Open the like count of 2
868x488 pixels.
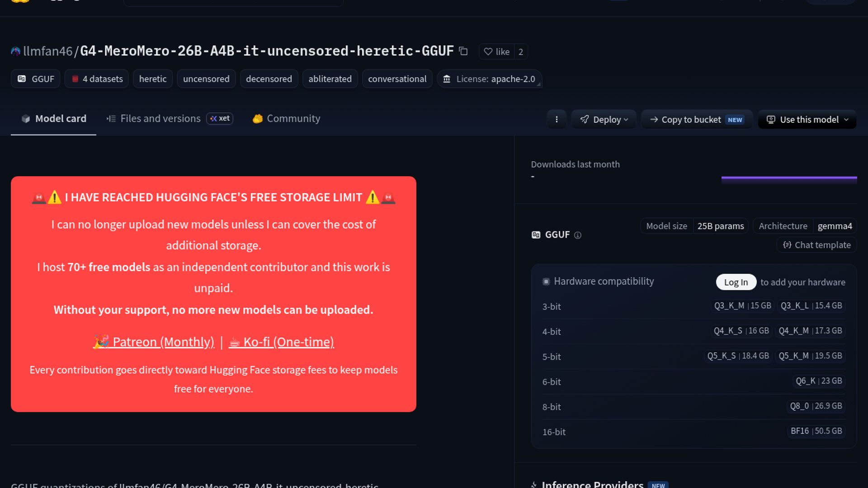[x=521, y=52]
